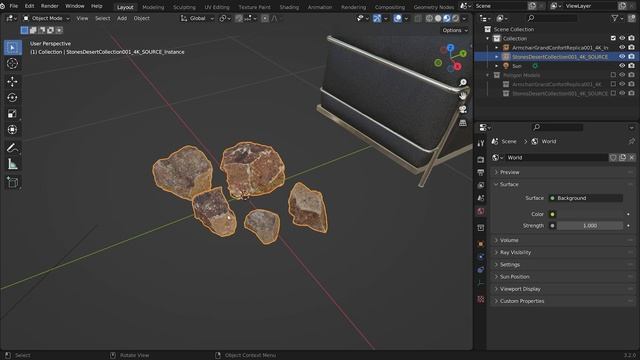Hide ArmchairGrandConfortReplica001_4K instance in viewport

pos(622,47)
